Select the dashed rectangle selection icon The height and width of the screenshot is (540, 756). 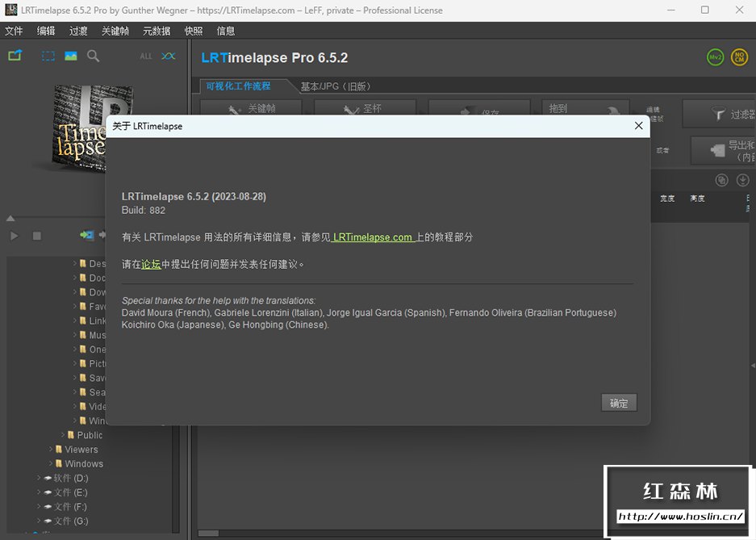click(x=48, y=56)
